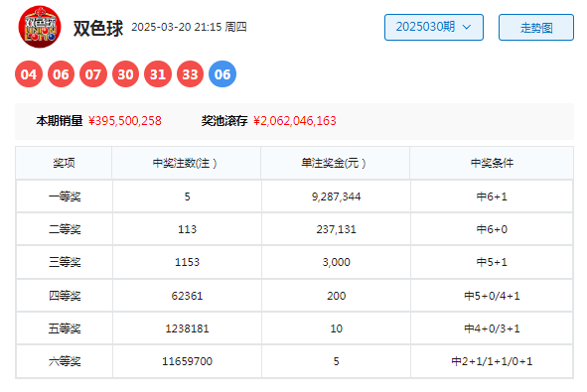Click the sales amount ¥395,500,258

click(125, 121)
